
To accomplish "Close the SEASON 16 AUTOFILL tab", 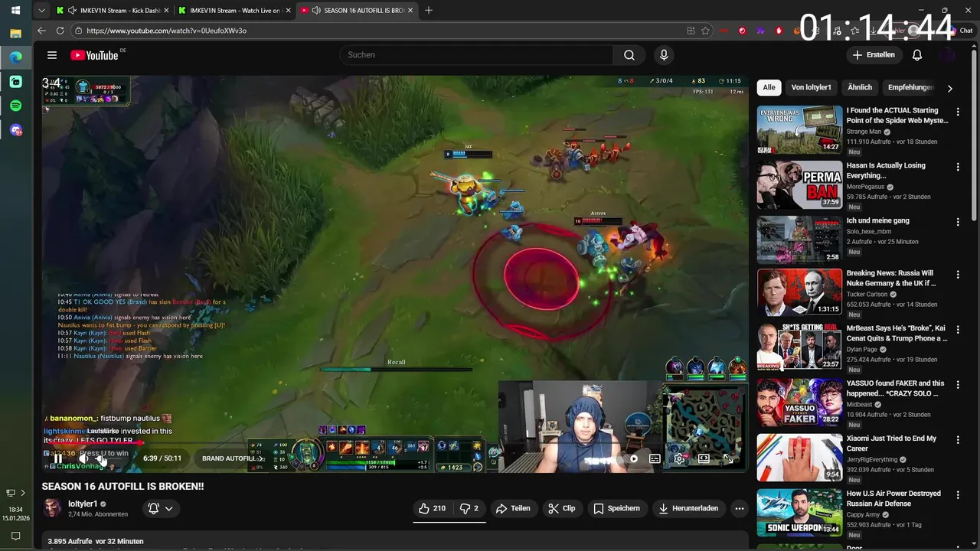I will (410, 11).
